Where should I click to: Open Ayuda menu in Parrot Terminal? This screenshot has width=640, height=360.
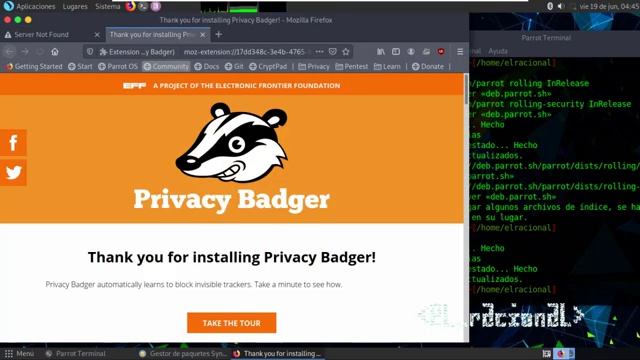pyautogui.click(x=498, y=51)
